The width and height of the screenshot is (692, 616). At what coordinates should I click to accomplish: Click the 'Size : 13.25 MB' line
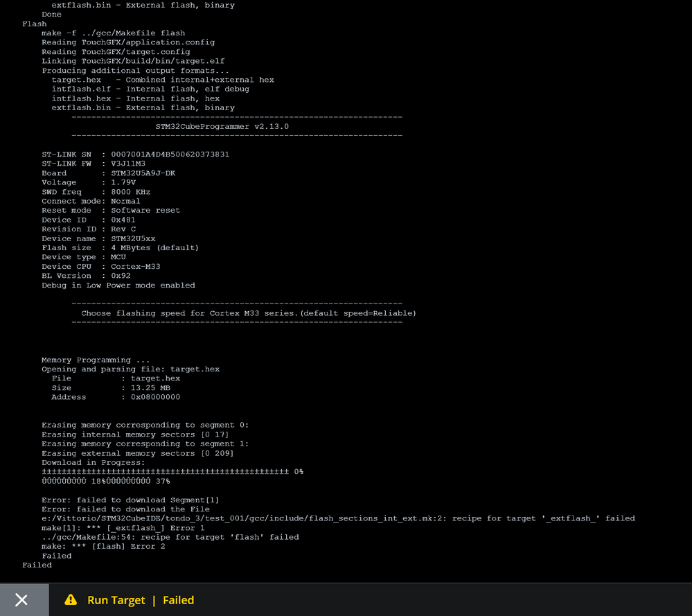111,388
